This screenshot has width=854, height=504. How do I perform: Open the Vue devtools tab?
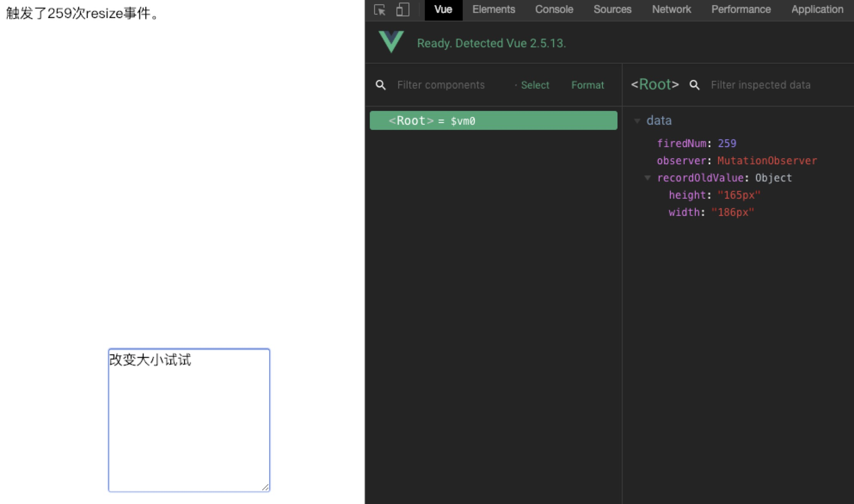pyautogui.click(x=443, y=9)
